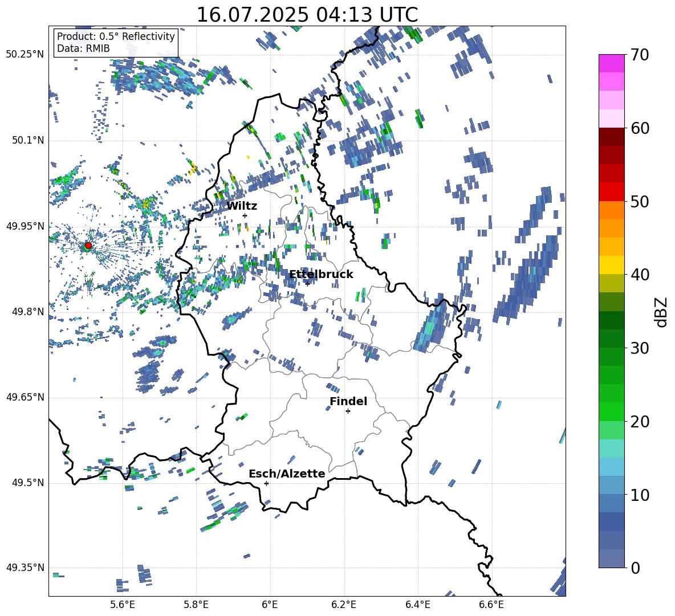Click the orange colorbar segment near 50
This screenshot has width=675, height=616.
[x=611, y=210]
